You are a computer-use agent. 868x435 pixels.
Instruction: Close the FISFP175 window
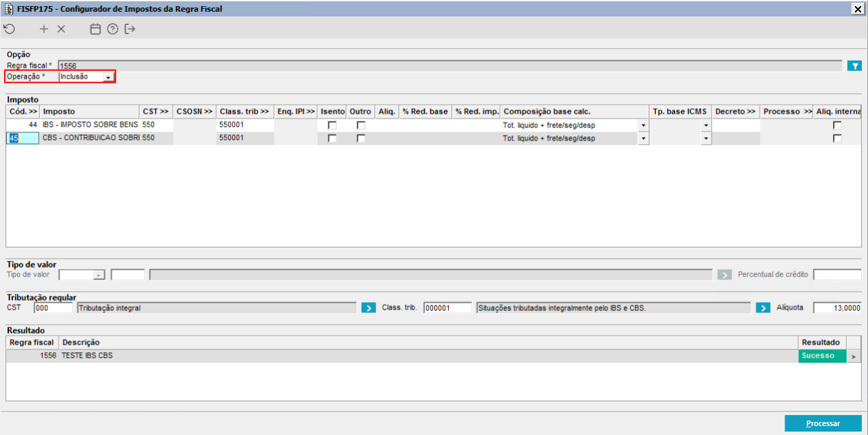[858, 9]
